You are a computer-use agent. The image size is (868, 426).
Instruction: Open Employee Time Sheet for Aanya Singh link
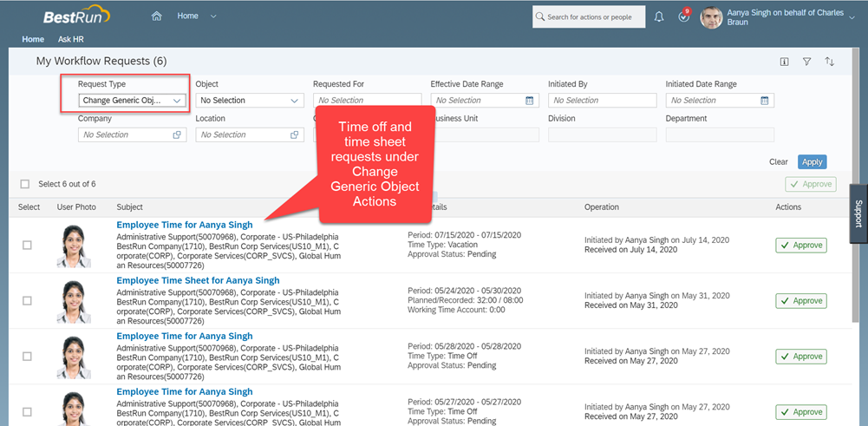coord(199,280)
